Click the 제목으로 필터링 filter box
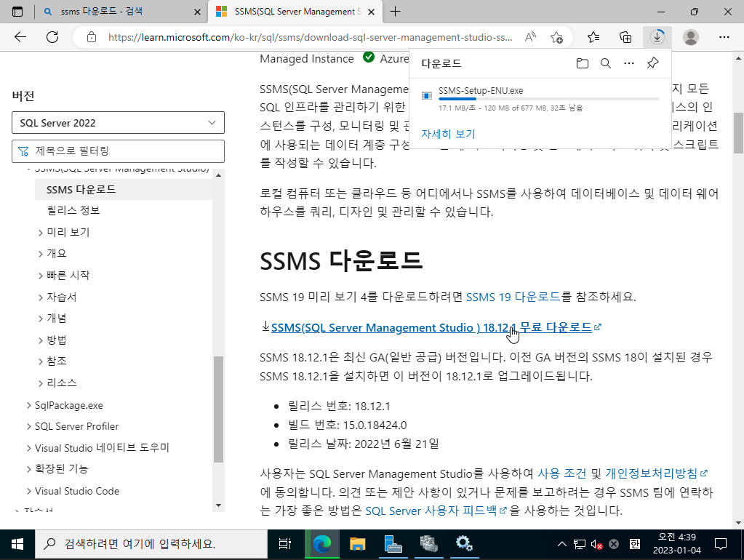744x560 pixels. [x=118, y=151]
